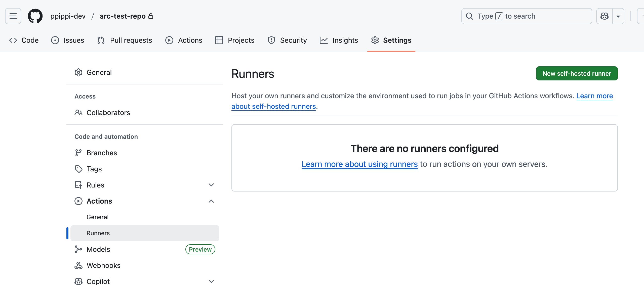Click the gear icon beside General
644x285 pixels.
pyautogui.click(x=78, y=72)
